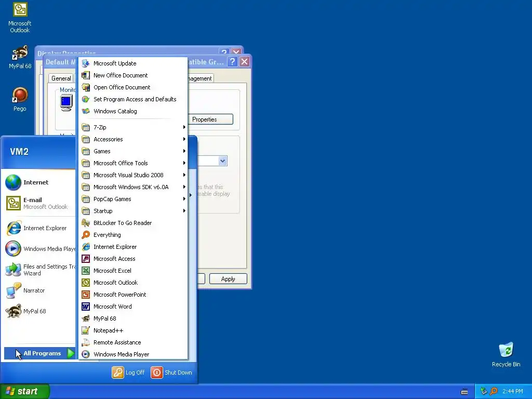Click the Start button on taskbar

pyautogui.click(x=24, y=391)
